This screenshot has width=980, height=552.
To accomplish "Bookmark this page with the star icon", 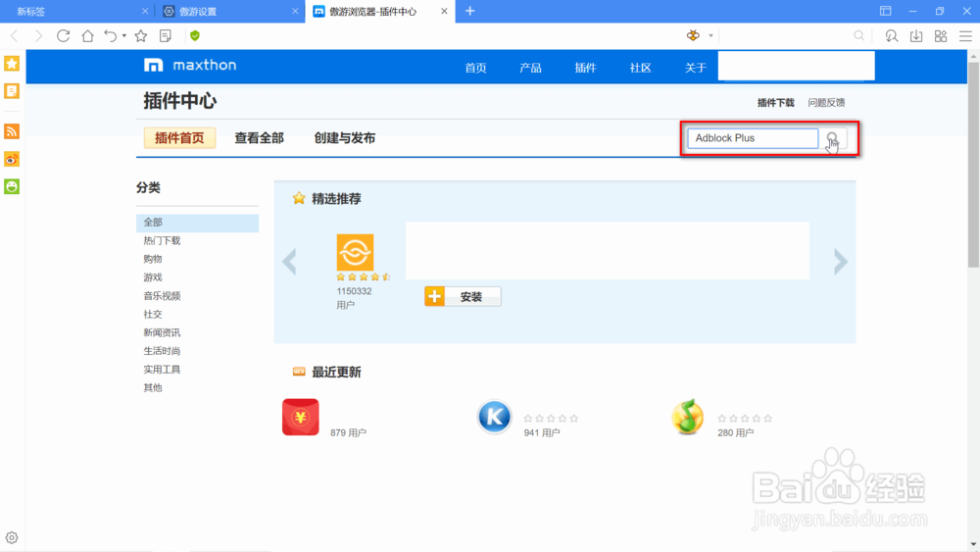I will [x=141, y=35].
